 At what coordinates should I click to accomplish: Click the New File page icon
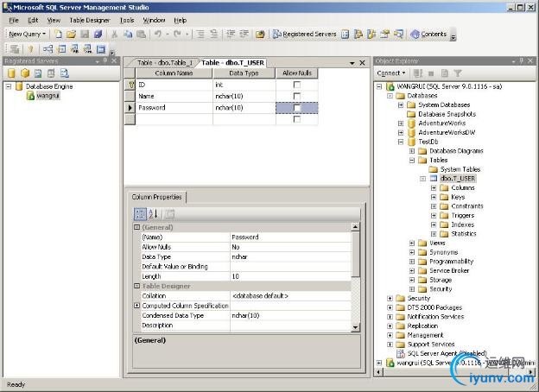(59, 34)
